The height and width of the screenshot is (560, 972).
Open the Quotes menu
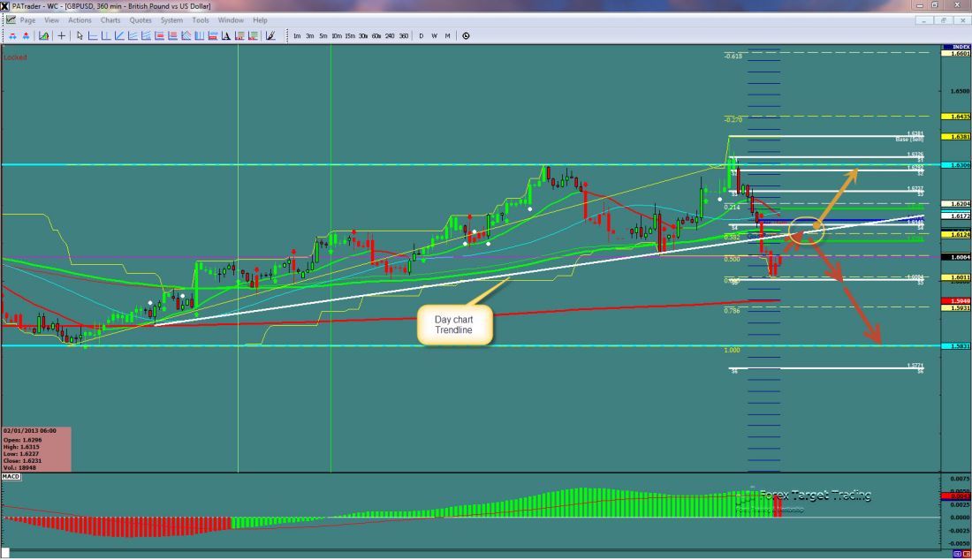[x=140, y=19]
